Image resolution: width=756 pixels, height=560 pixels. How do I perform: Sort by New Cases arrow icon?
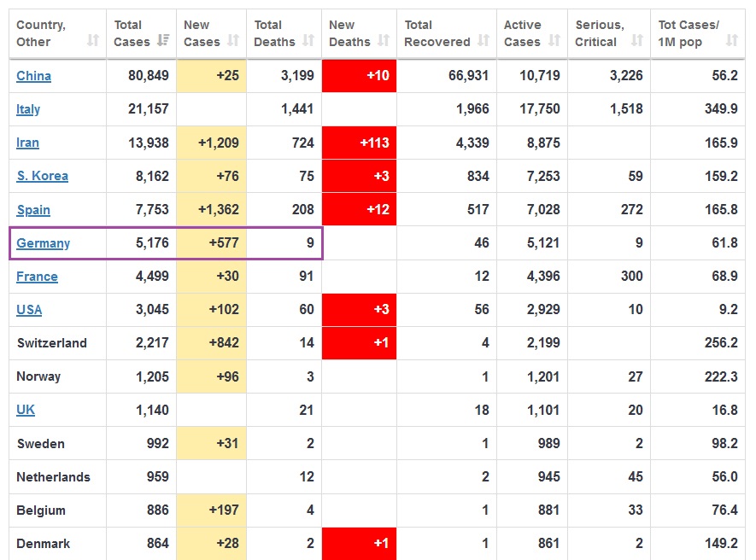[234, 41]
